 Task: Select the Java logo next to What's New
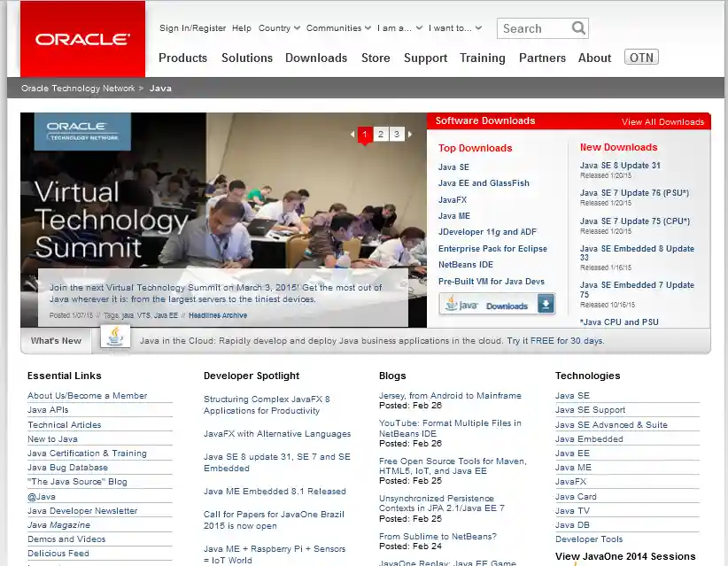pyautogui.click(x=114, y=337)
